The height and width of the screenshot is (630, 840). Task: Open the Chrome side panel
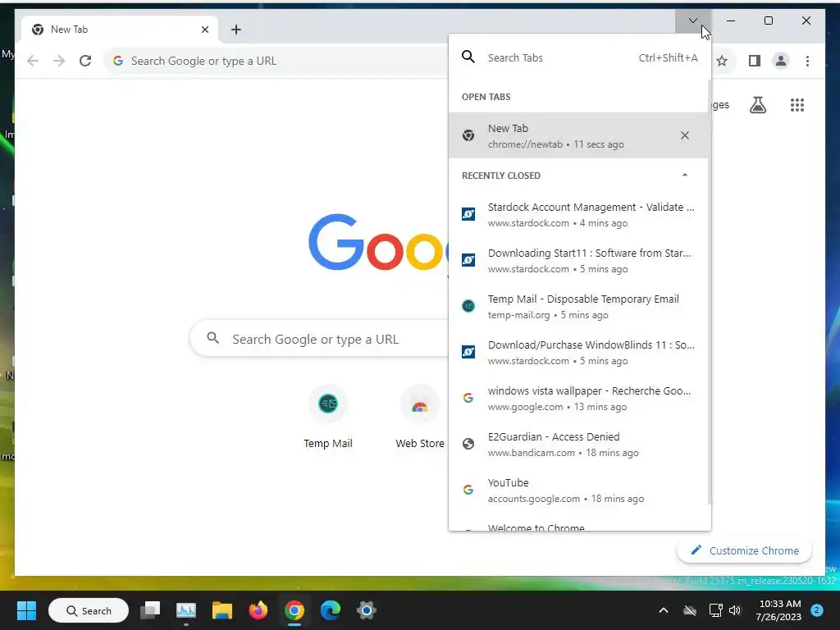click(755, 61)
